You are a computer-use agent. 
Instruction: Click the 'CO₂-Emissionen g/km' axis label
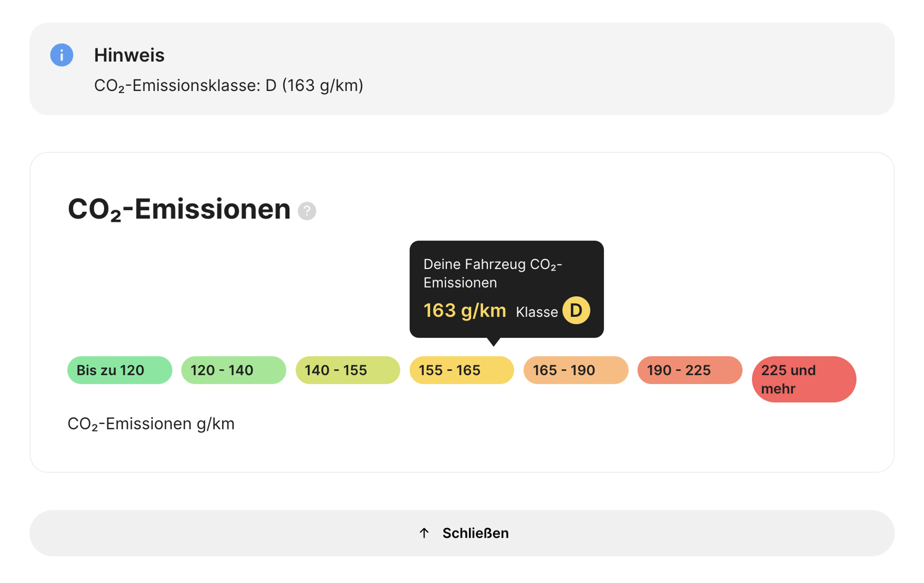(151, 424)
